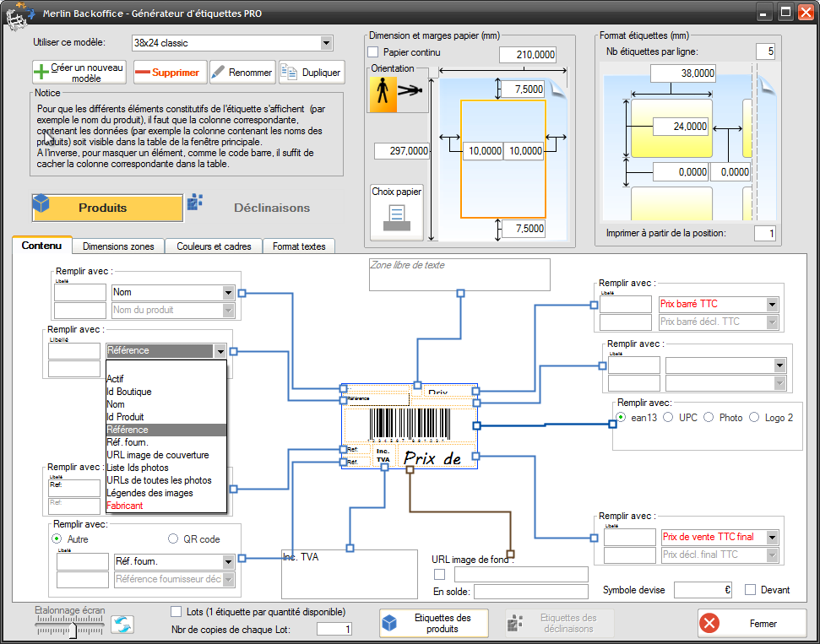Click the Dupliquer documents button

[x=312, y=72]
